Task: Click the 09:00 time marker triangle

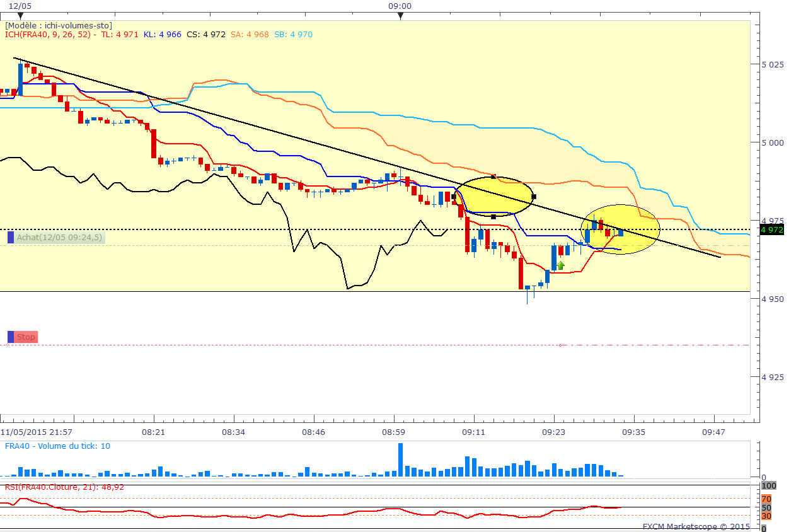Action: coord(400,16)
